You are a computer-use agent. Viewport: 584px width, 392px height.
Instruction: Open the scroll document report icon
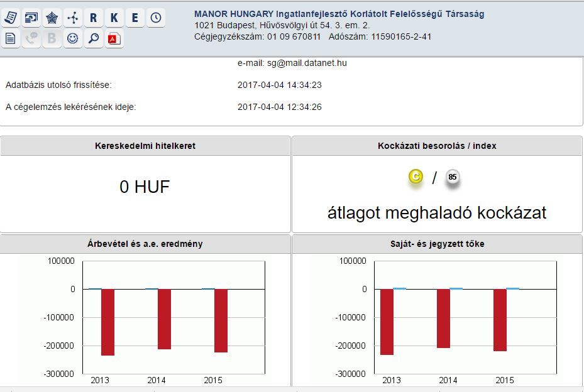11,18
